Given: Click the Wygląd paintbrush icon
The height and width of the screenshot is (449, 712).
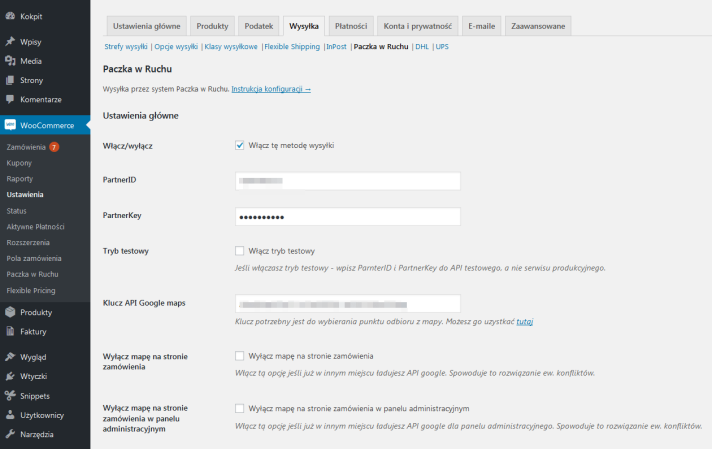Looking at the screenshot, I should click(10, 357).
